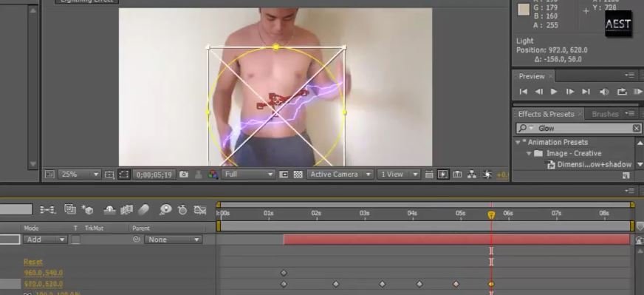644x295 pixels.
Task: Toggle the Region of Interest icon
Action: click(x=284, y=174)
